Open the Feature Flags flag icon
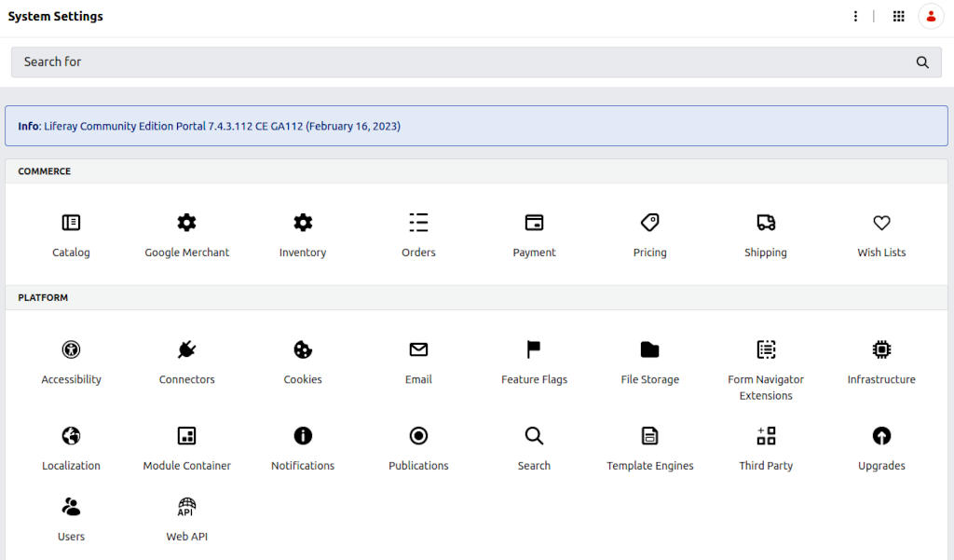Viewport: 954px width, 560px height. click(x=534, y=349)
